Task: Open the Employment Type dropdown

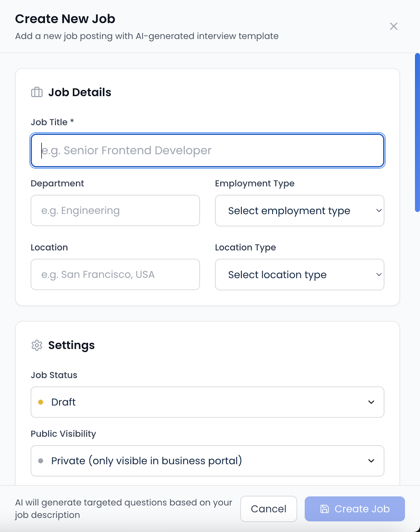Action: 299,210
